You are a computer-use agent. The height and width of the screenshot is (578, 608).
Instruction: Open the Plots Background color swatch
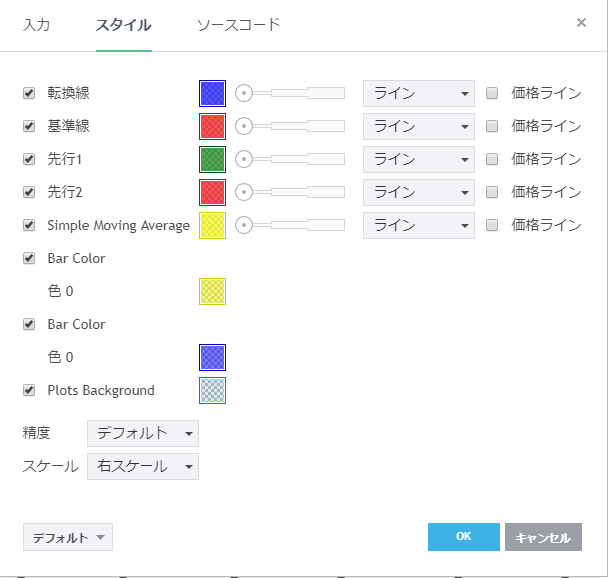pos(212,390)
